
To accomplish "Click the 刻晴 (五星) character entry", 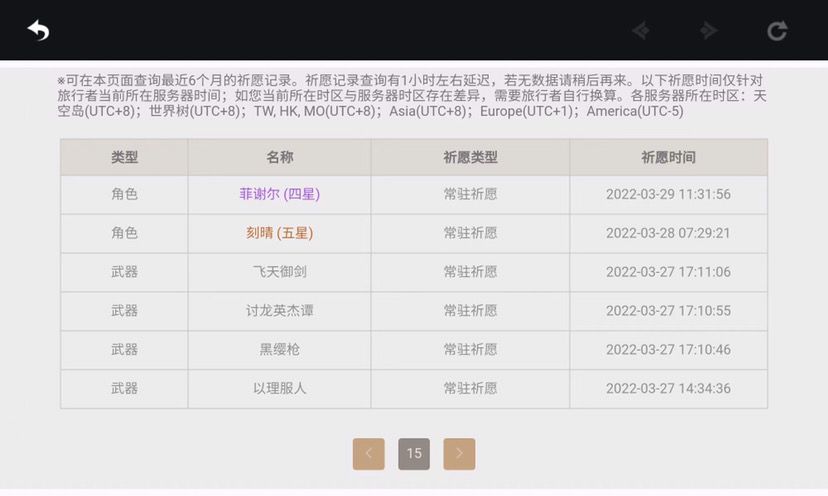I will 279,233.
